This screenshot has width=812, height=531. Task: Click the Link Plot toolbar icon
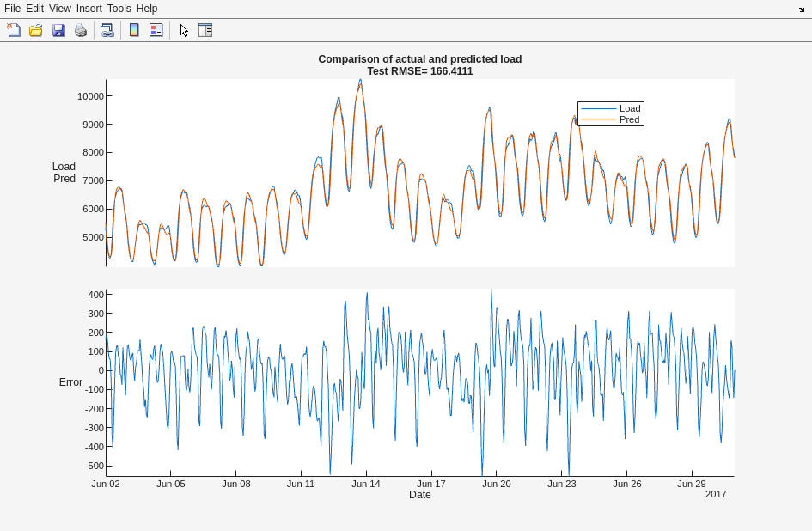click(x=107, y=30)
